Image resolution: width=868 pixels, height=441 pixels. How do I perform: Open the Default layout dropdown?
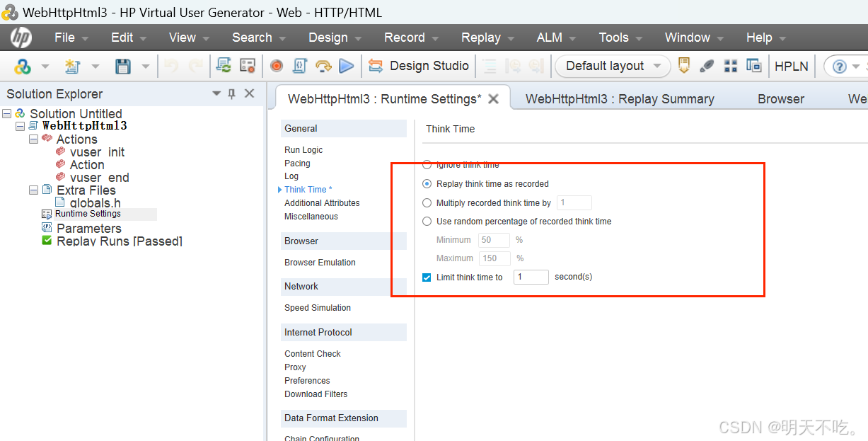[613, 66]
